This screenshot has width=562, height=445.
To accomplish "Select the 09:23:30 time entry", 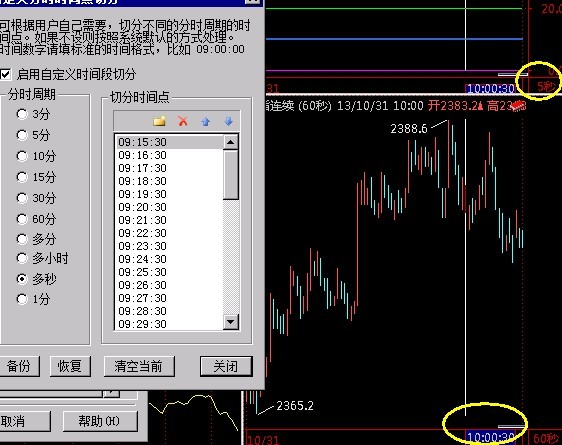I will (169, 246).
